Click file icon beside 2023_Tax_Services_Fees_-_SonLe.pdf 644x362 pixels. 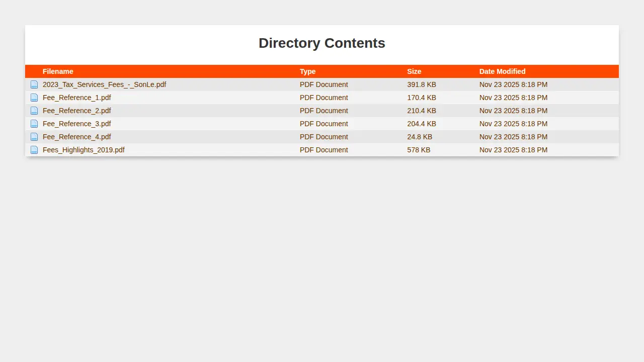[x=34, y=84]
